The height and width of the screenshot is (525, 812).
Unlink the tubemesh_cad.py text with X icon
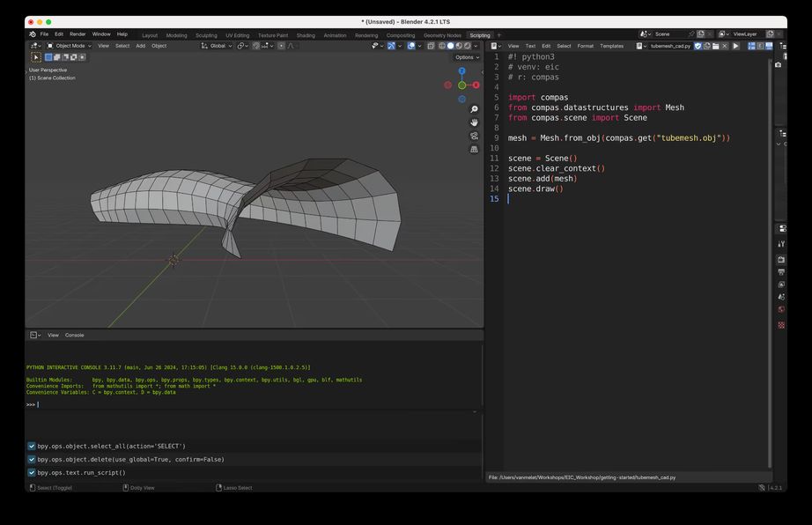tap(725, 46)
